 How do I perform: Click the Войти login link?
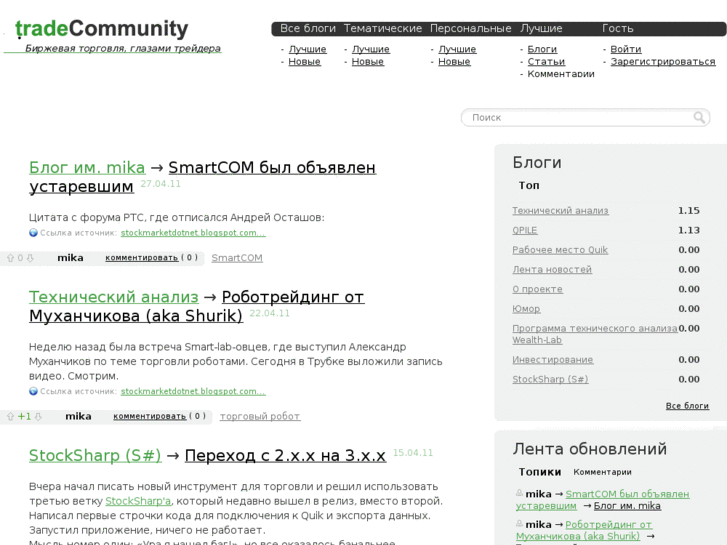[x=626, y=49]
